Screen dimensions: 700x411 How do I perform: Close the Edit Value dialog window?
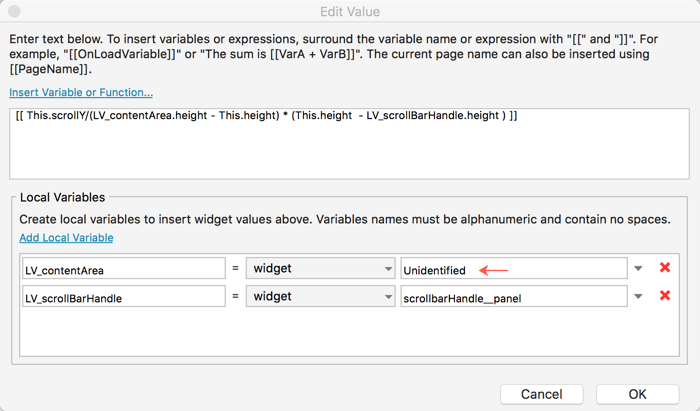pos(14,11)
